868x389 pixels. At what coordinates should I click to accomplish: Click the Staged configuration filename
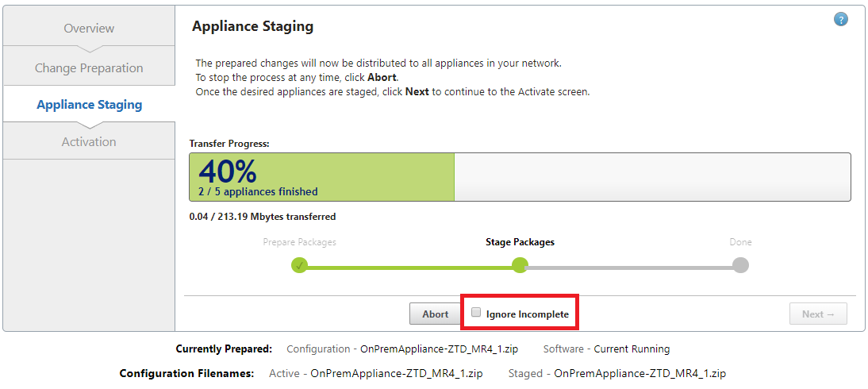640,373
